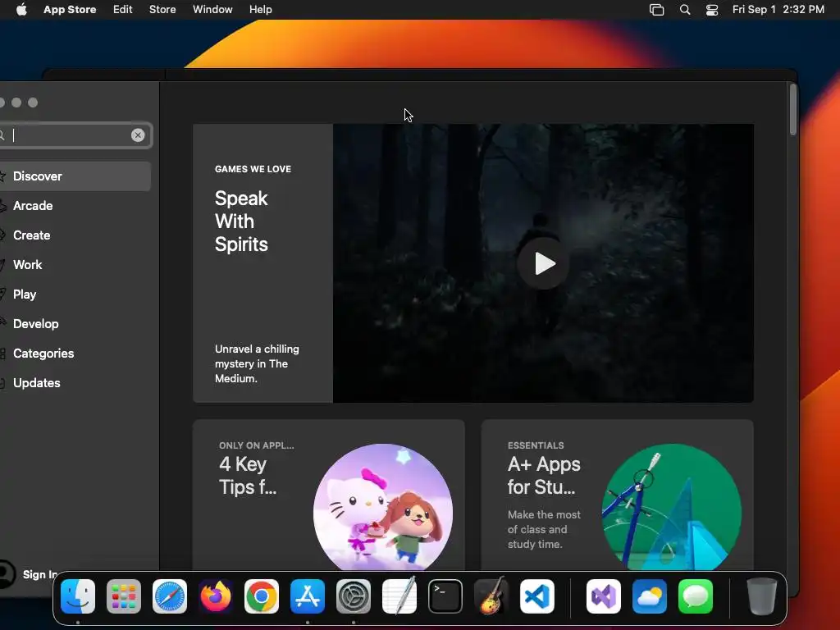Open GarageBand from the Dock
The width and height of the screenshot is (840, 630).
click(491, 596)
